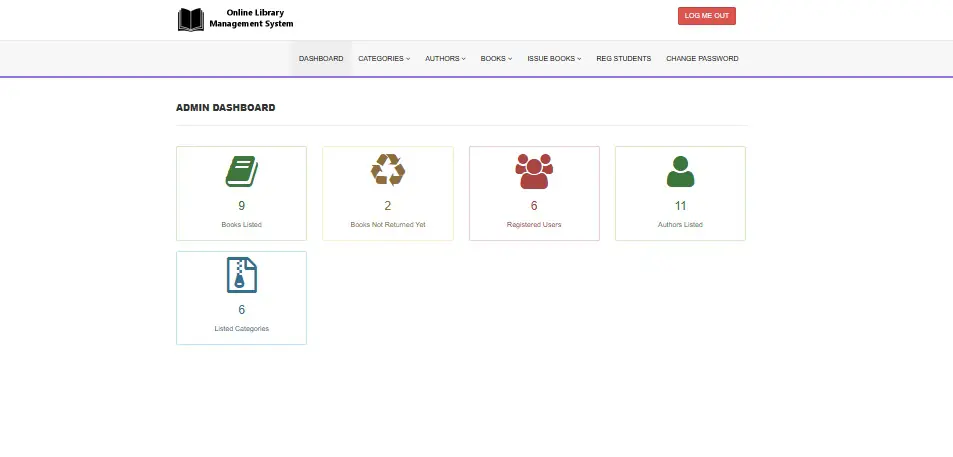Expand the Categories dropdown menu

[x=384, y=58]
